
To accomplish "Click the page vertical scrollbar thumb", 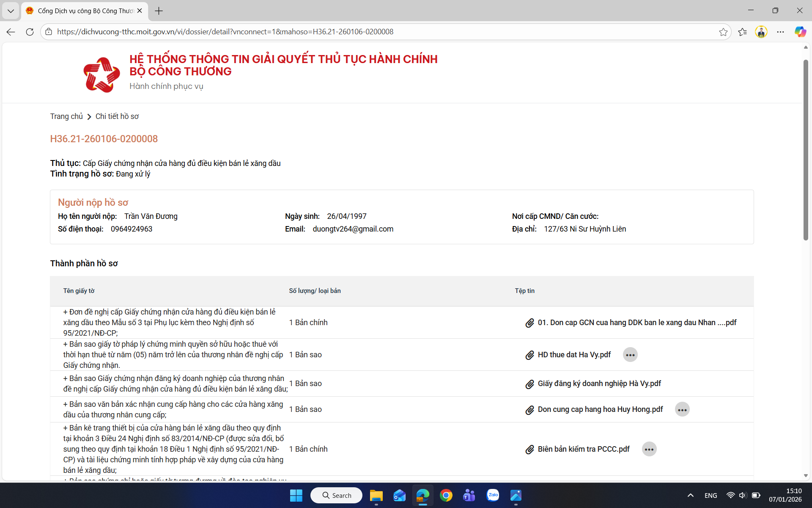I will (x=806, y=148).
